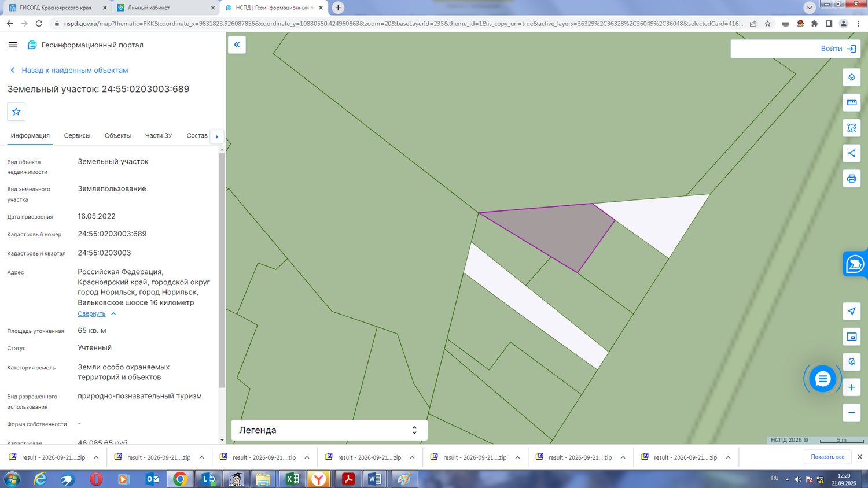The width and height of the screenshot is (868, 488).
Task: Print the map
Action: coord(852,179)
